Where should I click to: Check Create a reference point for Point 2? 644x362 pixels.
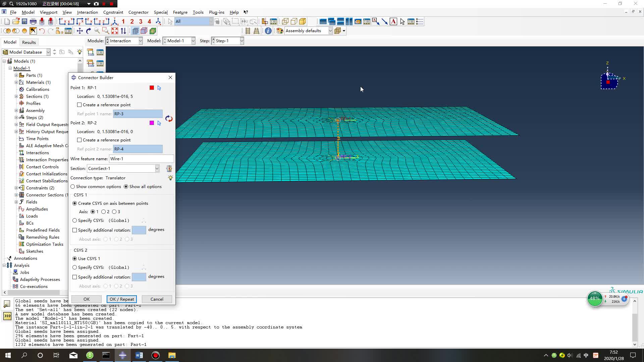pos(79,140)
